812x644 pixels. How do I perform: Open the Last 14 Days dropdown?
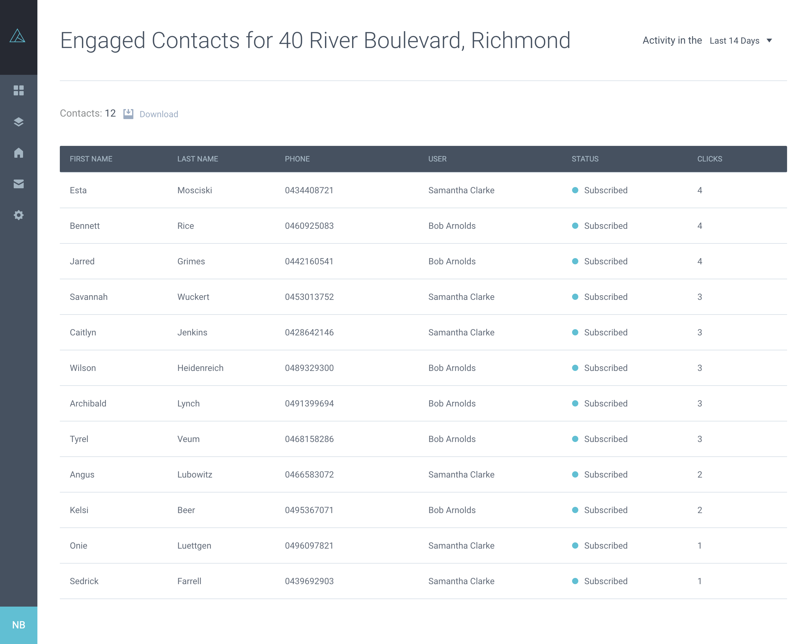[x=740, y=41]
